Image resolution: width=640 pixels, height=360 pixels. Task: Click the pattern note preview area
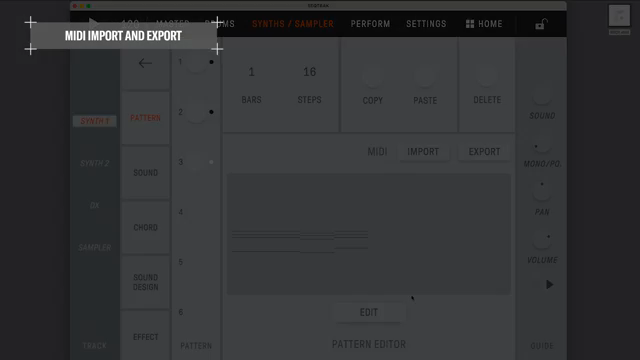point(369,234)
